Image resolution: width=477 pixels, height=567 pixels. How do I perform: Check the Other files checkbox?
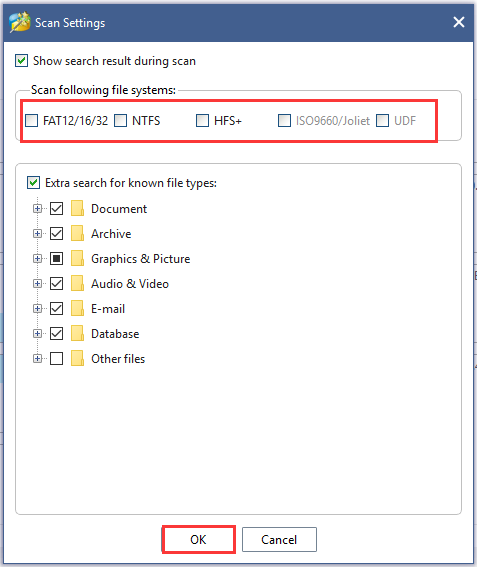56,358
